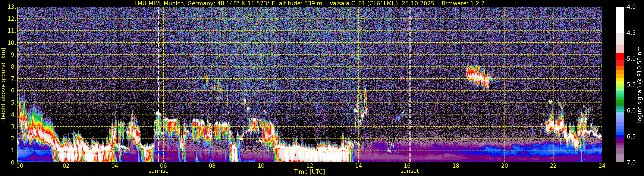This screenshot has width=644, height=176.
Task: Click the "7." height axis tick label
Action: tap(13, 79)
